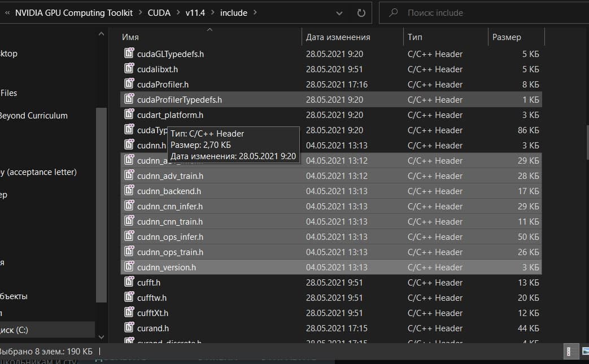The image size is (589, 364).
Task: Click the cufftXt.h file icon
Action: tap(129, 313)
